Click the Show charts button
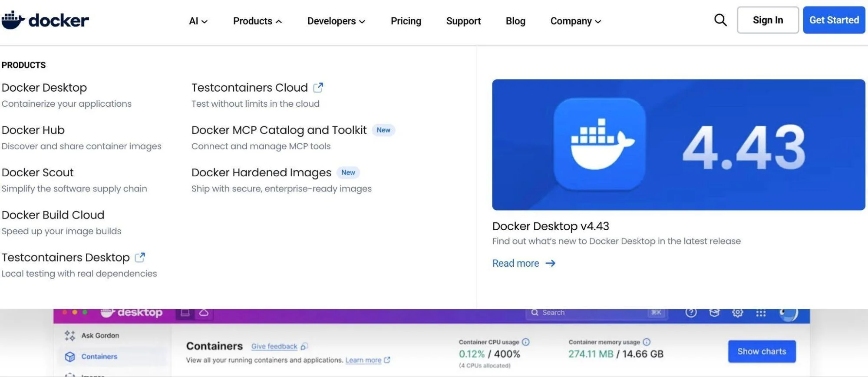 click(x=762, y=351)
